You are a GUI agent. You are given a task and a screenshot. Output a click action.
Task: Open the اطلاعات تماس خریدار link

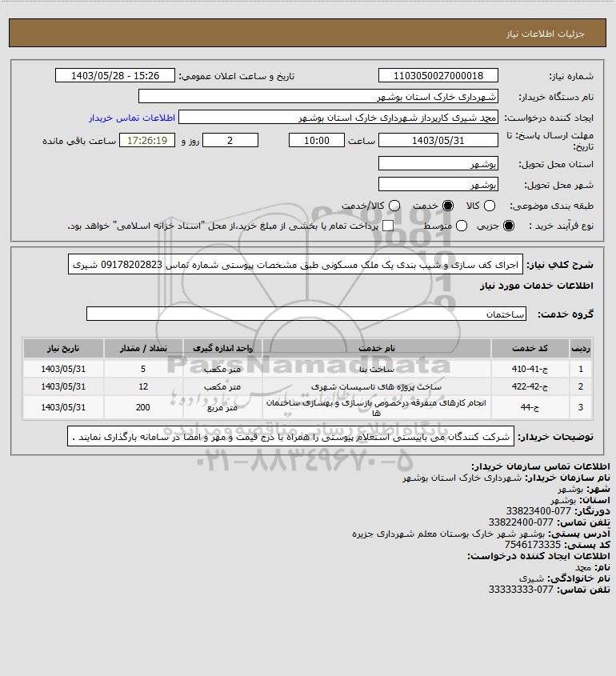pyautogui.click(x=132, y=118)
